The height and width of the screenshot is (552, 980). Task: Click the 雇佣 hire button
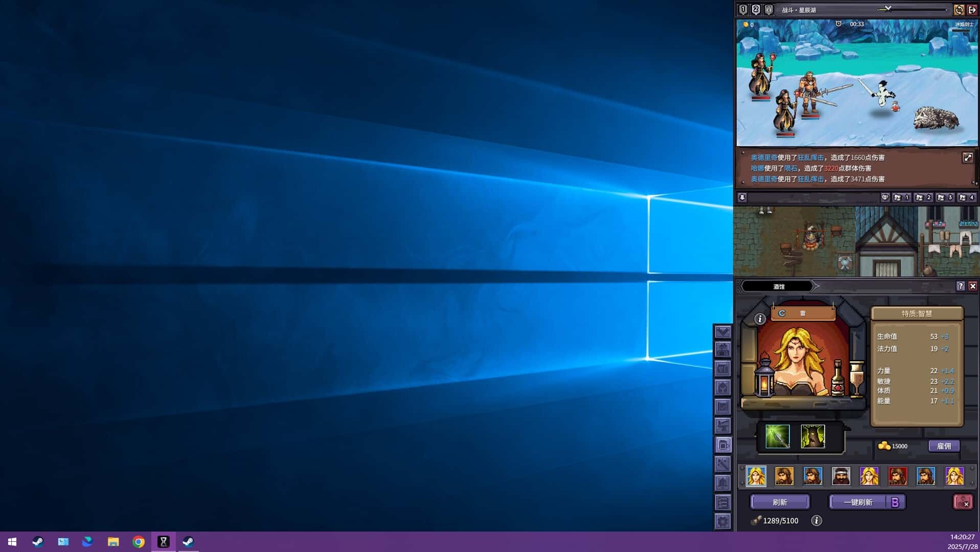point(944,446)
